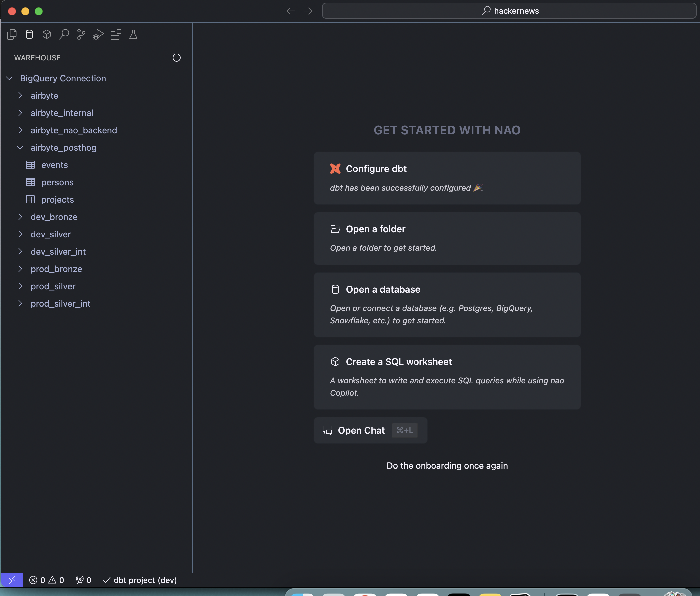
Task: Select the persons table name
Action: coord(57,182)
